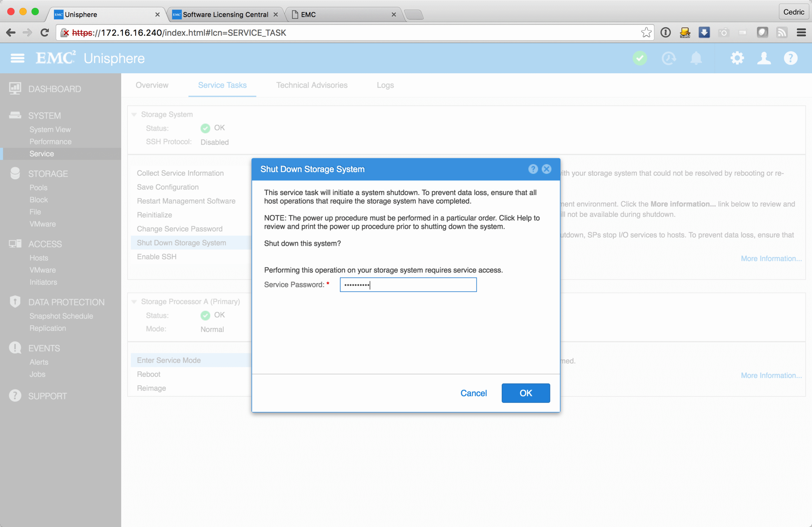The width and height of the screenshot is (812, 527).
Task: Click the user profile icon
Action: [x=763, y=58]
